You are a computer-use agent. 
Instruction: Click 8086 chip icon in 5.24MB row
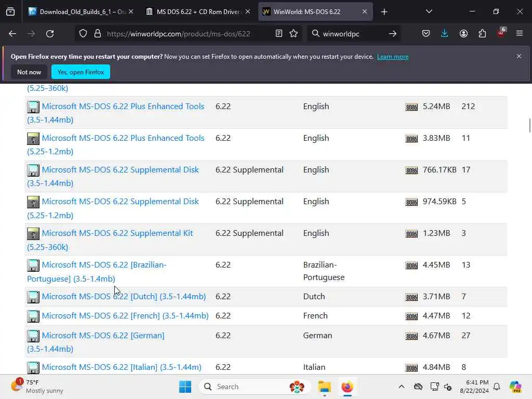click(x=411, y=107)
